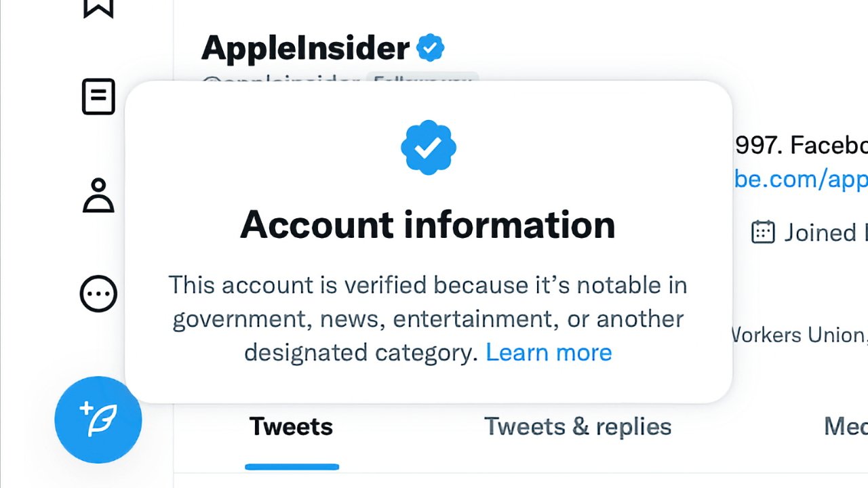868x488 pixels.
Task: Click the Account information heading
Action: pyautogui.click(x=428, y=224)
